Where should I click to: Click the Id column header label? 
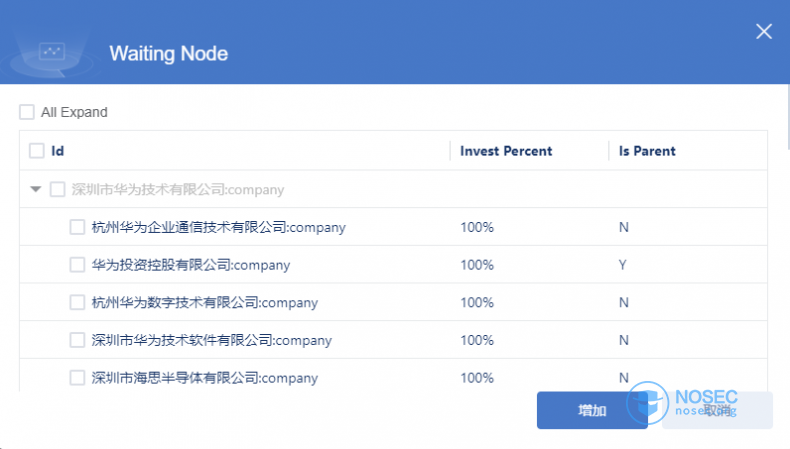point(58,151)
